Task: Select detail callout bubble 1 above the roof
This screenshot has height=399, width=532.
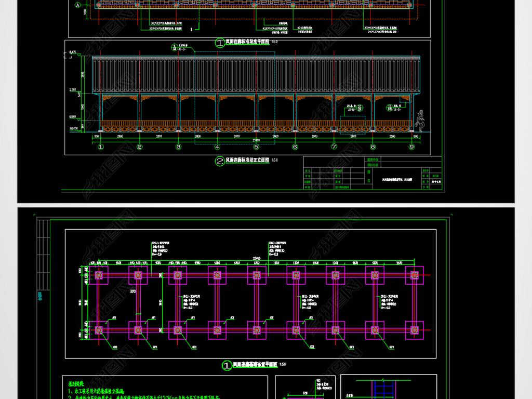Action: tap(175, 47)
